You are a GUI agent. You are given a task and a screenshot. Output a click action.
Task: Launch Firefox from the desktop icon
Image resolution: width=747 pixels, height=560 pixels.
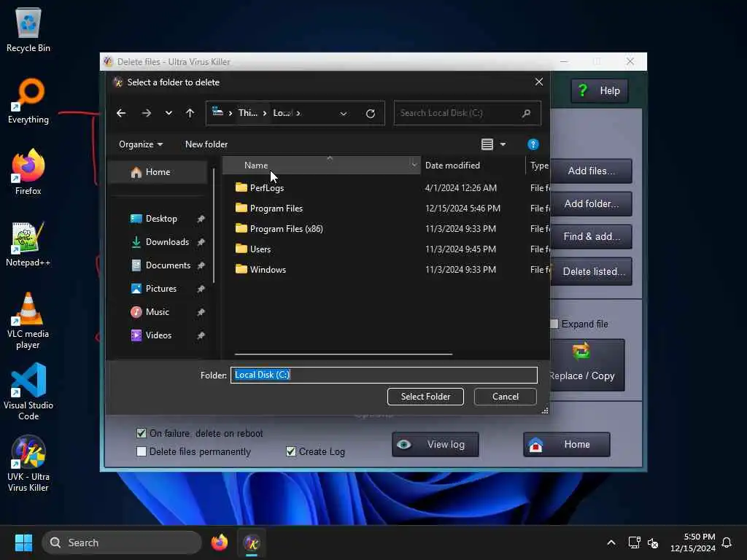(x=28, y=172)
